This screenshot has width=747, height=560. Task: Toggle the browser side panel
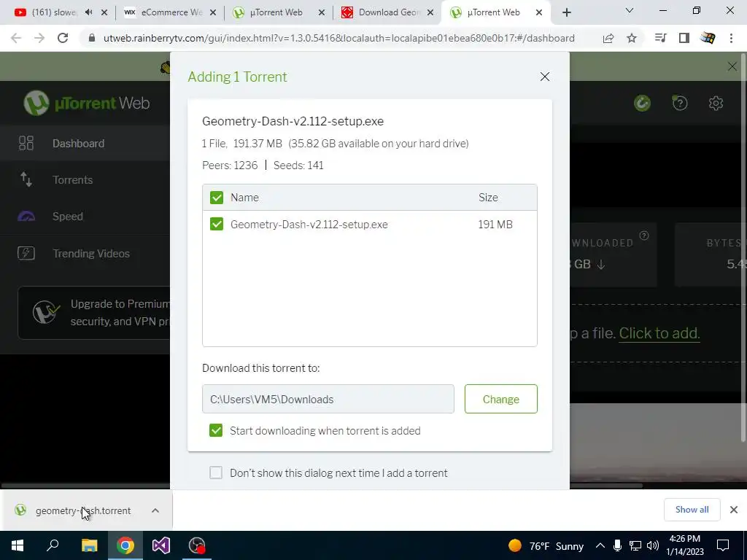pos(684,38)
